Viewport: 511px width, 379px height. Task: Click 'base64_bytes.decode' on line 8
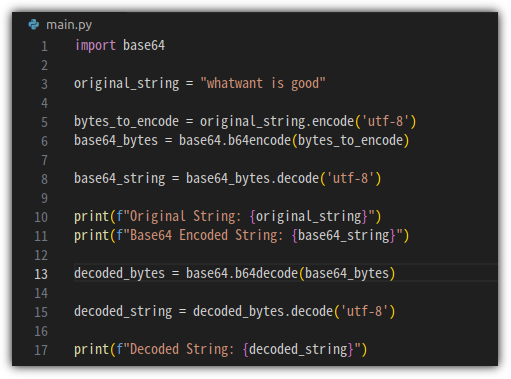[252, 178]
